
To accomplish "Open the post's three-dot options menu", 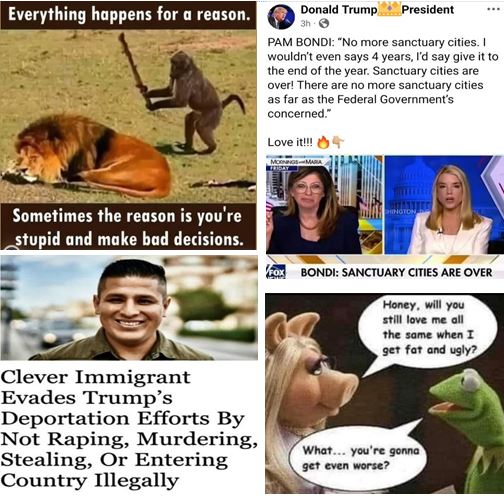I will coord(493,9).
